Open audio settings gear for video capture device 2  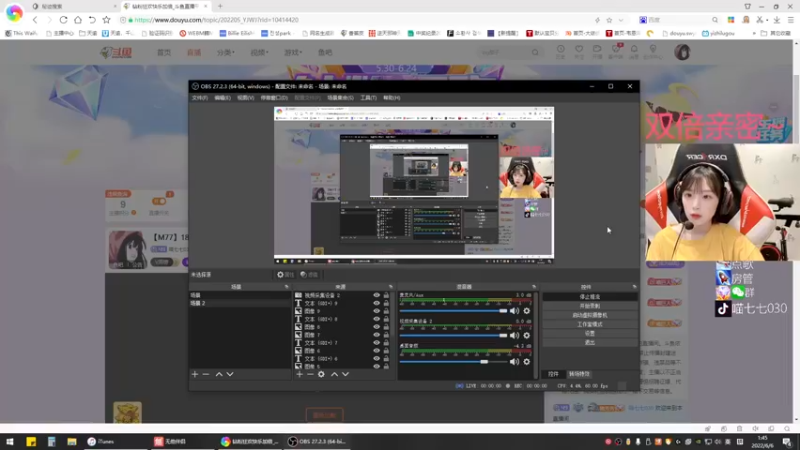[527, 335]
